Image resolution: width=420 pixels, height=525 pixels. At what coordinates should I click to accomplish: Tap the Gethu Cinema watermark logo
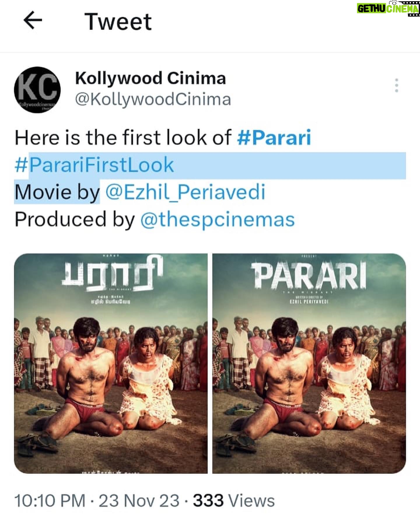tap(388, 8)
